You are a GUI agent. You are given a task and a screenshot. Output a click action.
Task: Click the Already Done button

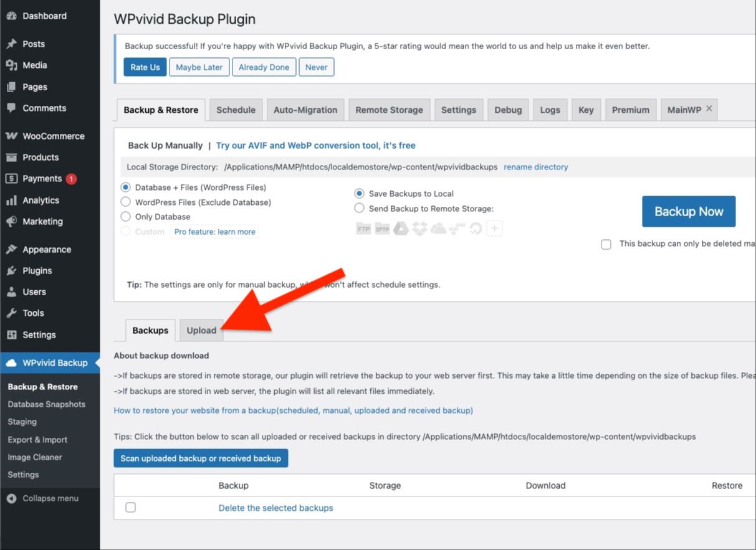[x=264, y=67]
